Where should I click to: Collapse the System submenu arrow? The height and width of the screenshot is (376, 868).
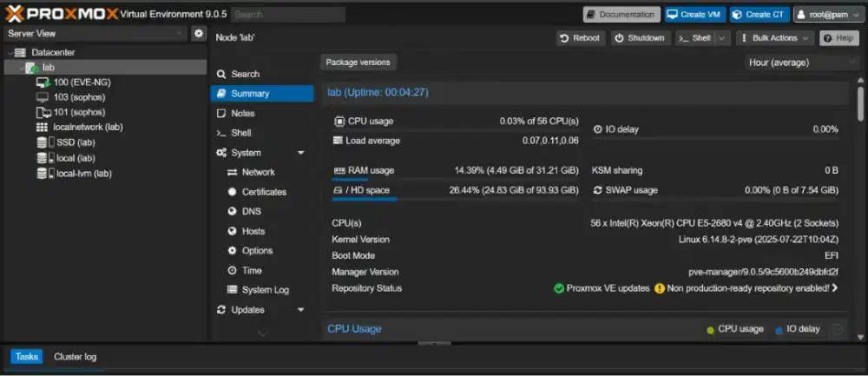(x=301, y=153)
